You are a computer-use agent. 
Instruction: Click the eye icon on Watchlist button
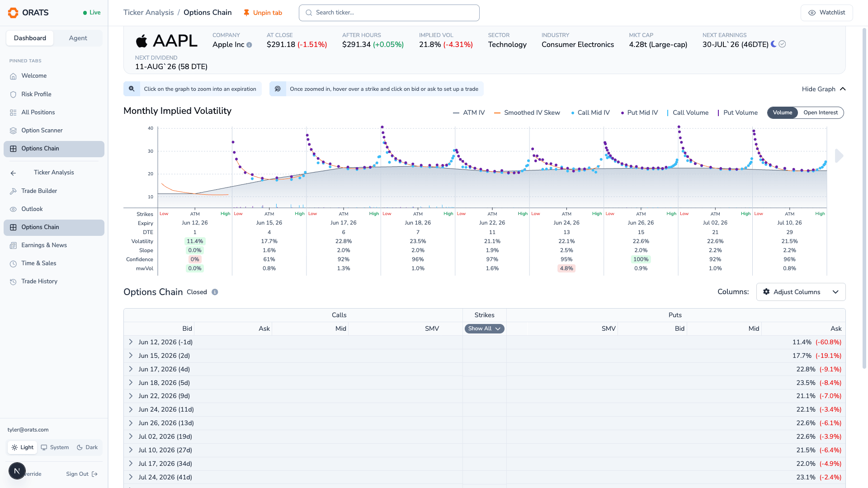(x=812, y=13)
